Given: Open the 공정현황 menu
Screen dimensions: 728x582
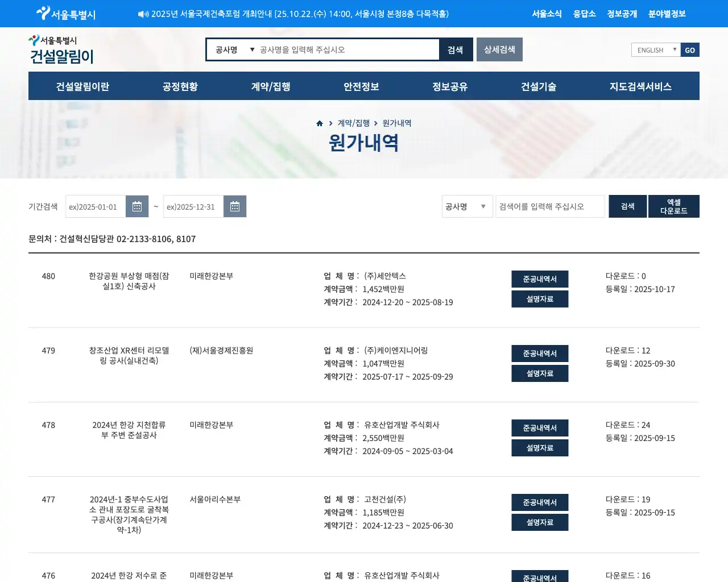Looking at the screenshot, I should [180, 86].
